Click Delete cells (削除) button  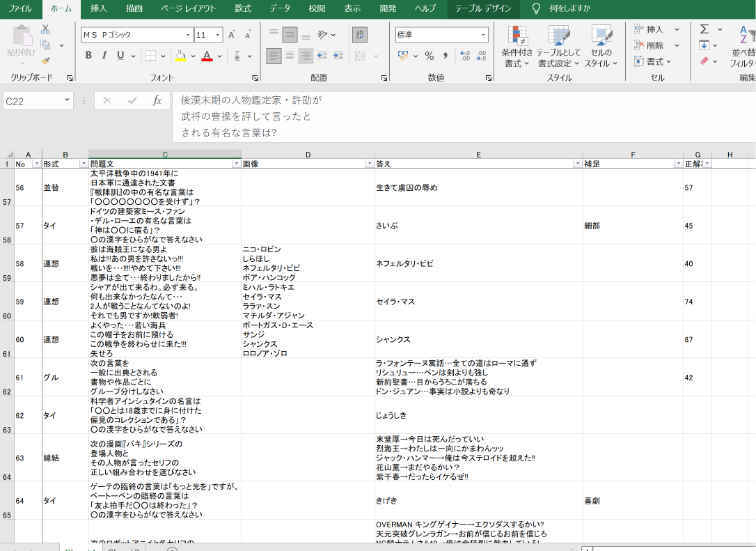(x=648, y=45)
